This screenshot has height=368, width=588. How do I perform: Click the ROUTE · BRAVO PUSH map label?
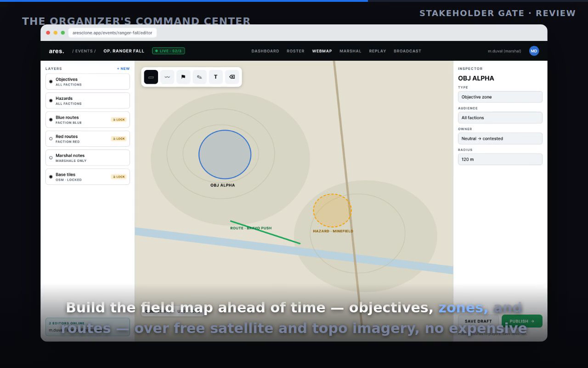[x=251, y=228]
